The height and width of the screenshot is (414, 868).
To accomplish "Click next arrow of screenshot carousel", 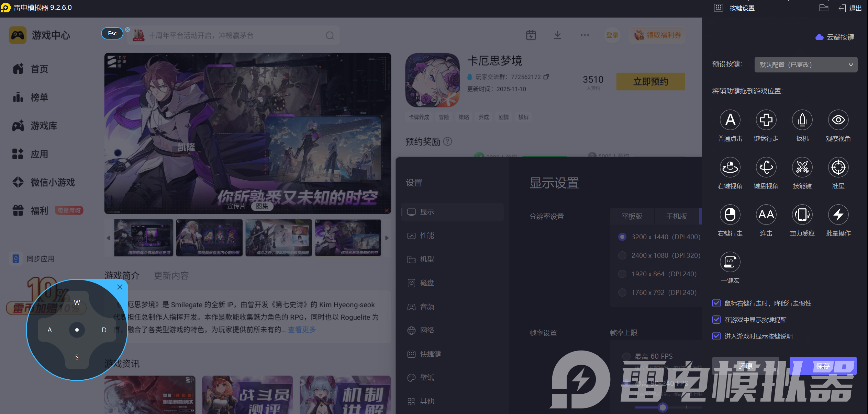I will click(x=387, y=238).
